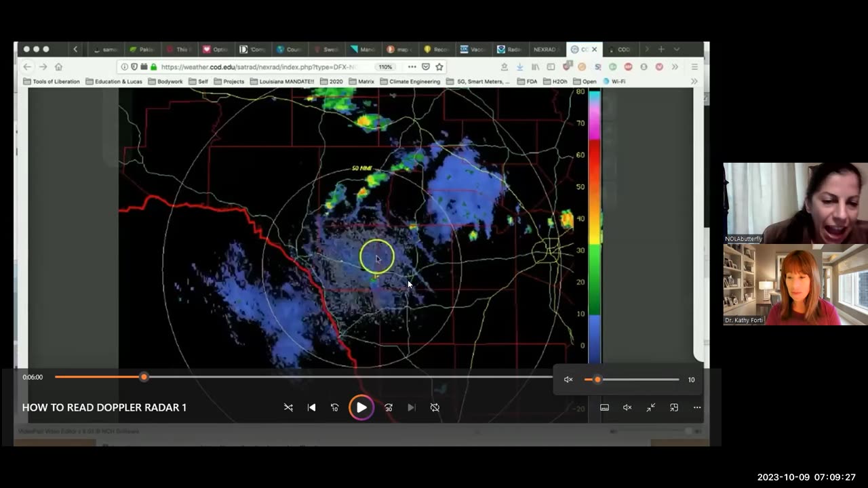Click mute icon in volume flyout
The height and width of the screenshot is (488, 868).
568,380
